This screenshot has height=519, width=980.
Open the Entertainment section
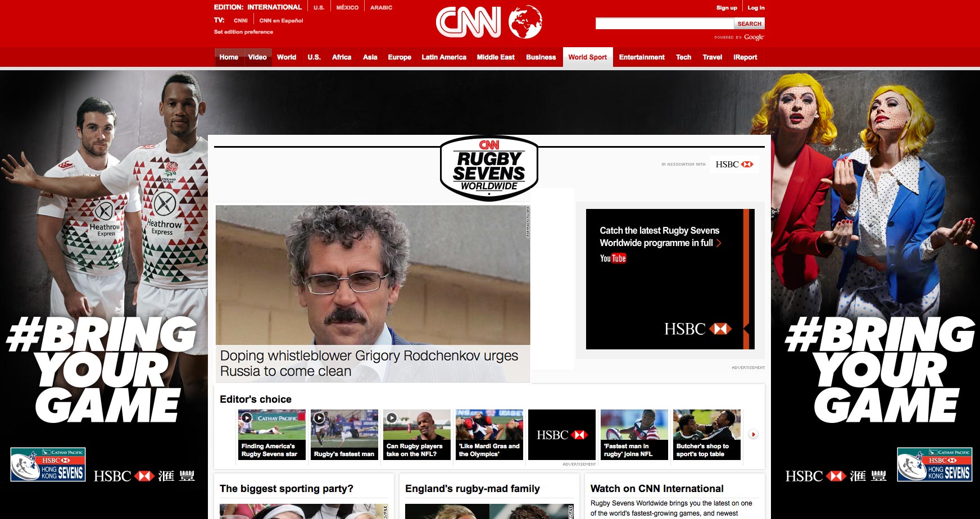(x=642, y=57)
